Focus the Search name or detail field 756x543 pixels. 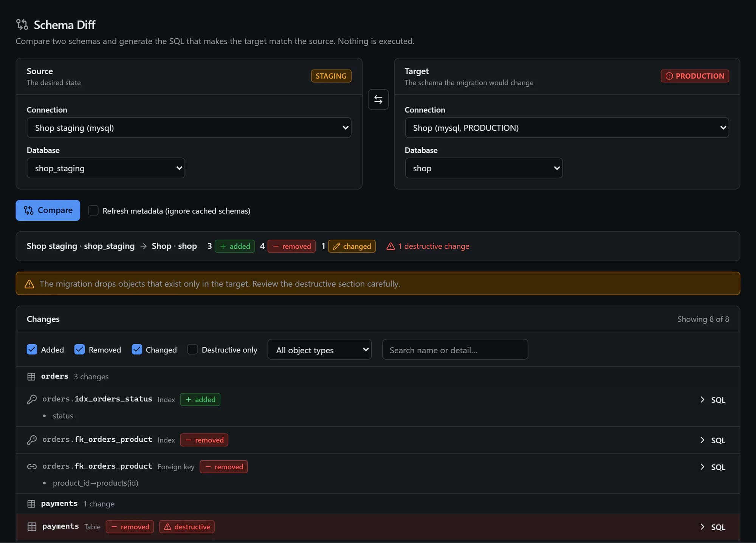[455, 350]
